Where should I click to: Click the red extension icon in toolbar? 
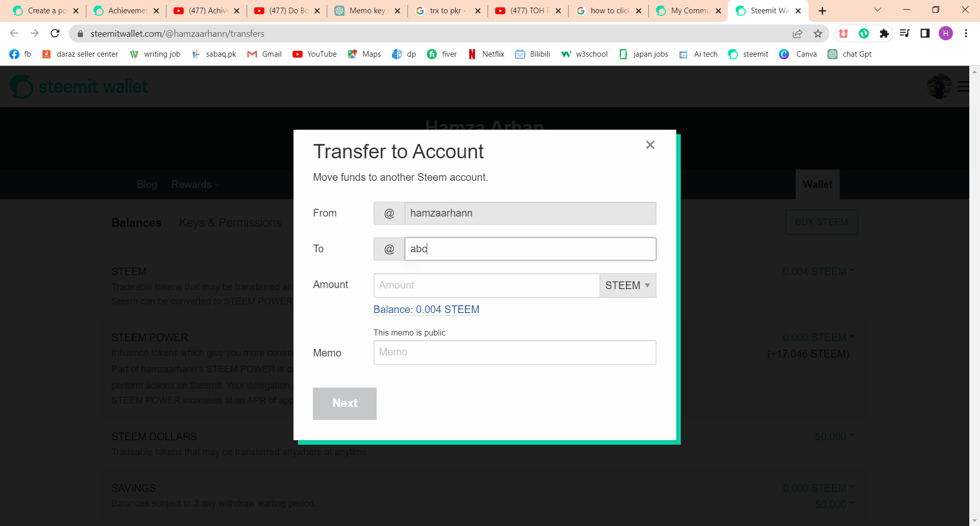tap(843, 33)
